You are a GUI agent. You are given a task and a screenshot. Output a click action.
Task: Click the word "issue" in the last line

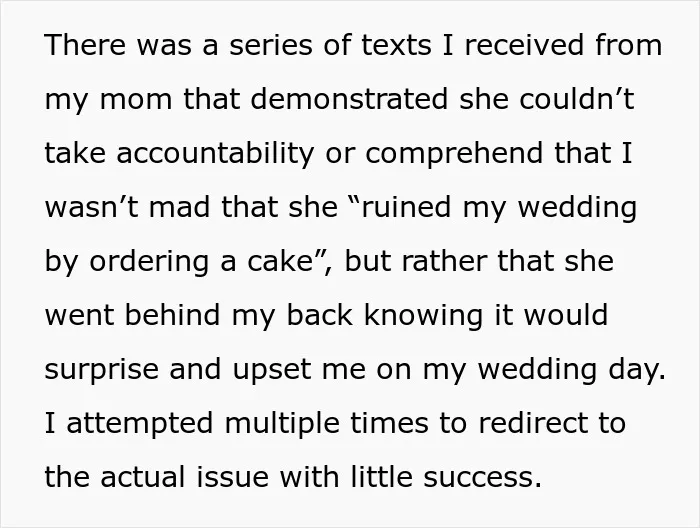(232, 477)
